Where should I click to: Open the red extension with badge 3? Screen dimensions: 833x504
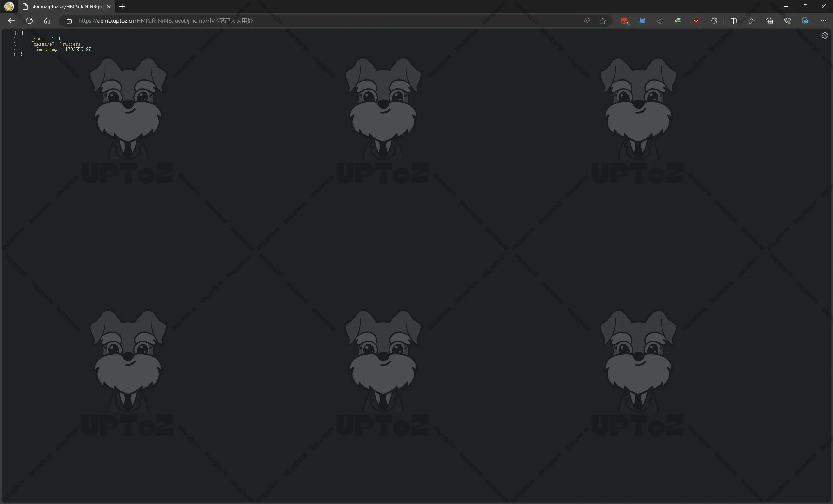coord(624,21)
